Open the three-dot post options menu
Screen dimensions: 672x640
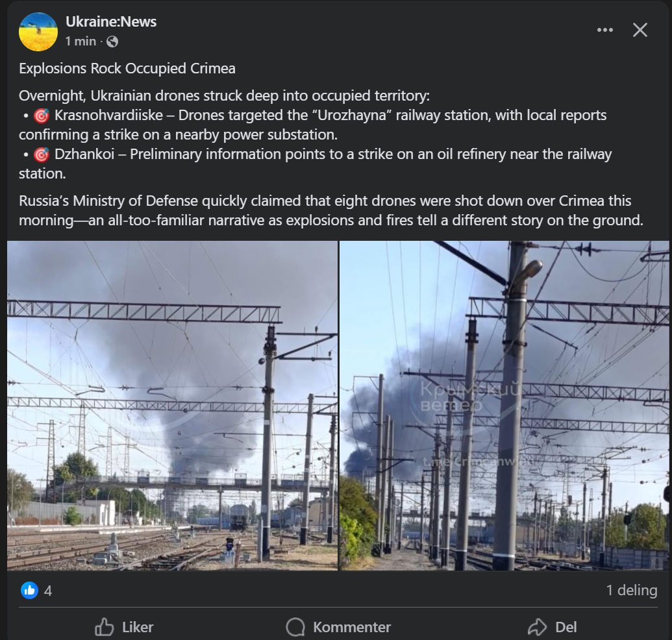(604, 30)
